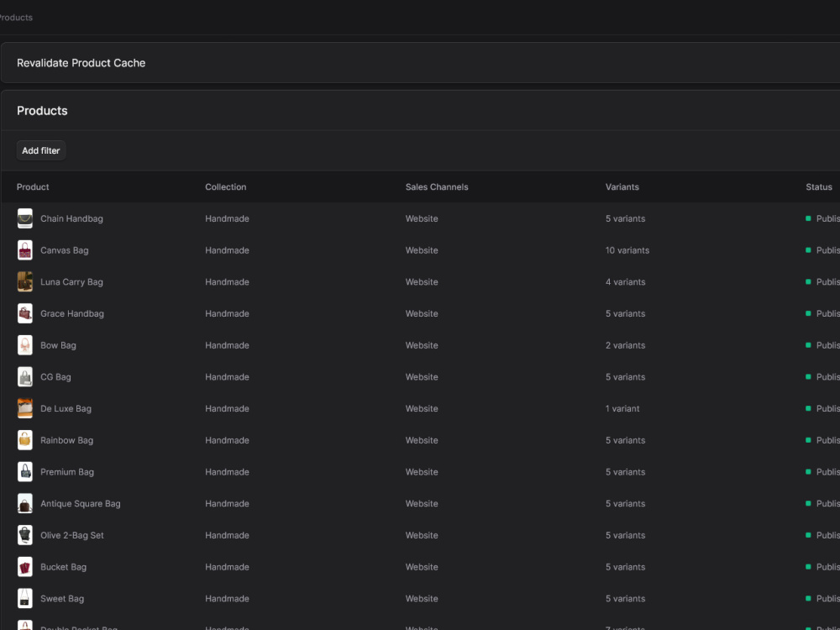Open the Canvas Bag product thumbnail

coord(25,250)
